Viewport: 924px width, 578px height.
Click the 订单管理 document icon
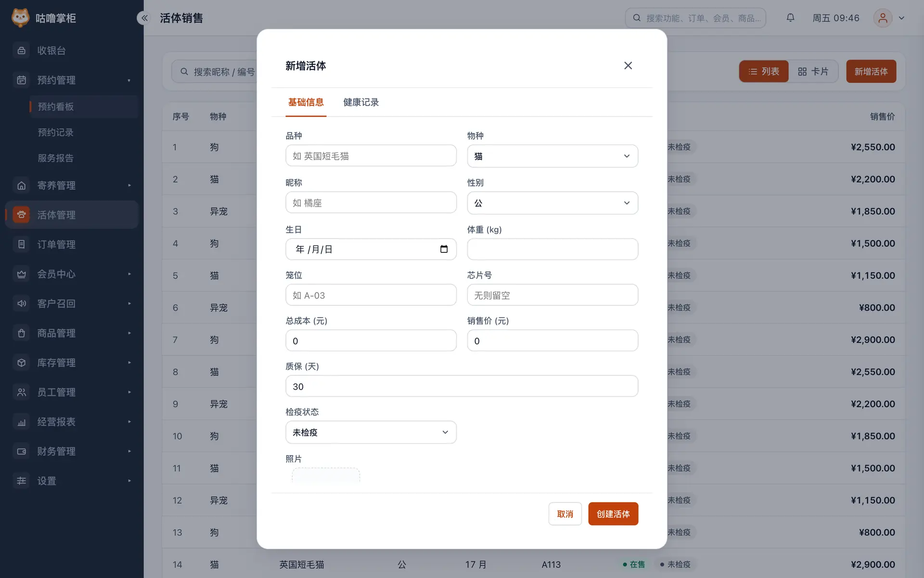click(21, 244)
